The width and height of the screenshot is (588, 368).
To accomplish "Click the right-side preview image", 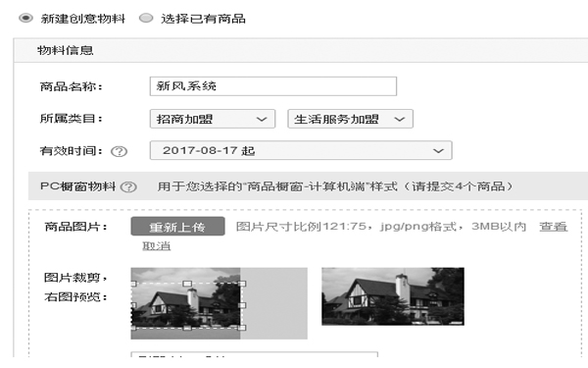I will [x=393, y=296].
